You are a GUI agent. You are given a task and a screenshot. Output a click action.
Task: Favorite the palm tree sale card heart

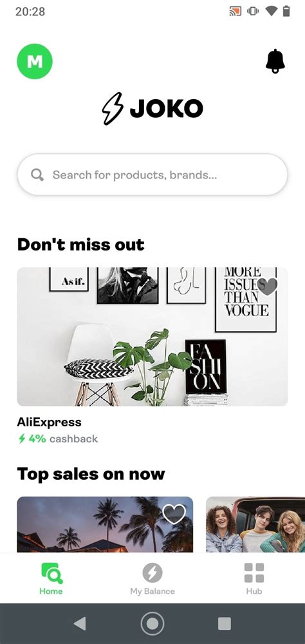pos(174,514)
